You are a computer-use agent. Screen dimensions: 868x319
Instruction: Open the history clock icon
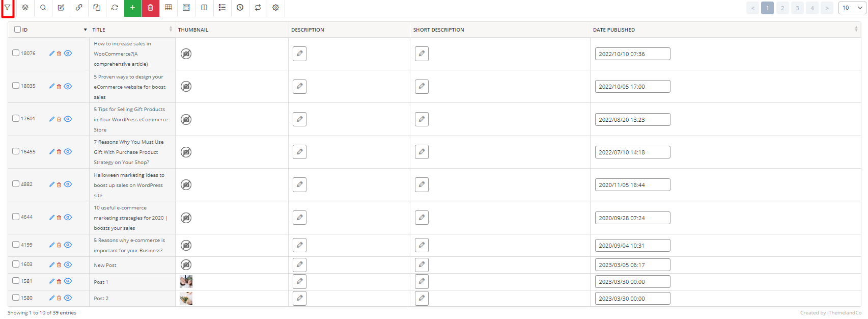240,8
